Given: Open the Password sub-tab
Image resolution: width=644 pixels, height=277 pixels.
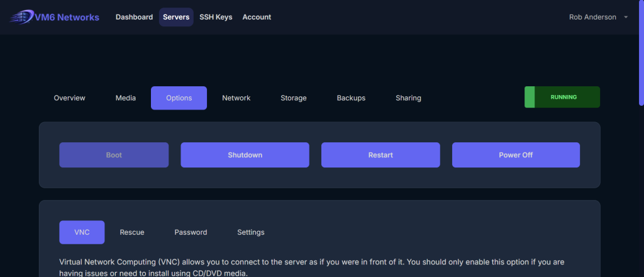Looking at the screenshot, I should [191, 232].
